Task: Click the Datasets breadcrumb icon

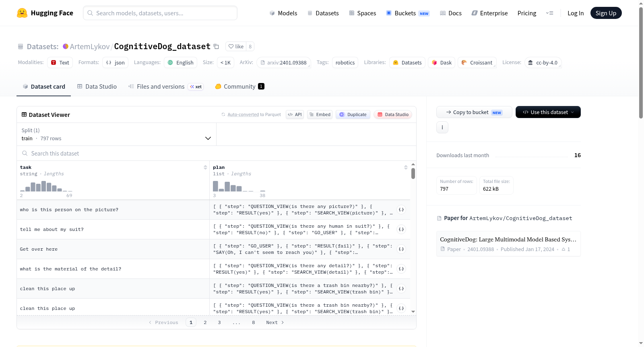Action: [x=21, y=46]
